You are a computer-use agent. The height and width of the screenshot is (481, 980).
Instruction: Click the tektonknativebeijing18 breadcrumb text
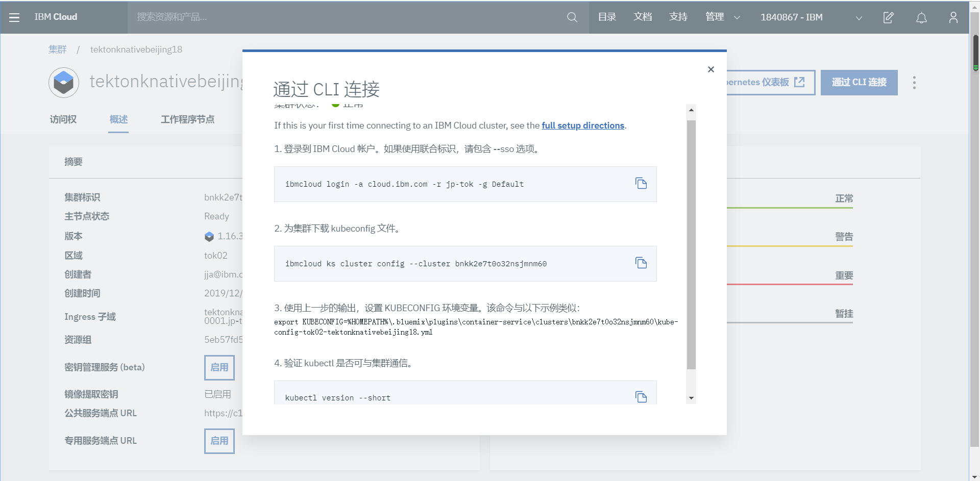(136, 49)
